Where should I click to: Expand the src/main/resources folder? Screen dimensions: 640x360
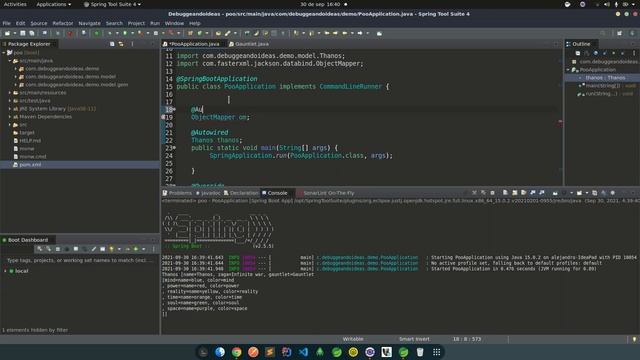(10, 93)
